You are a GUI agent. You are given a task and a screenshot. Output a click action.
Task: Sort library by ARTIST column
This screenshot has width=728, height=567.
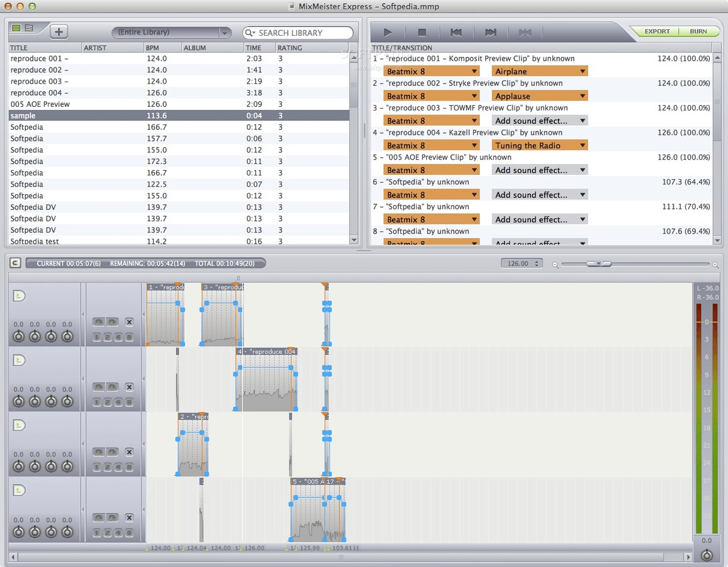pos(113,47)
